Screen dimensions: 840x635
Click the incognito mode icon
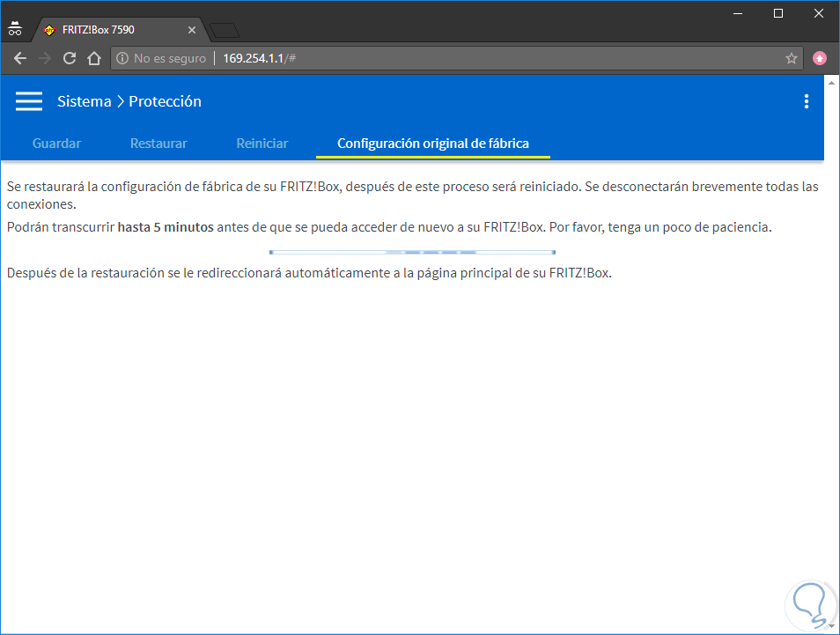coord(15,29)
